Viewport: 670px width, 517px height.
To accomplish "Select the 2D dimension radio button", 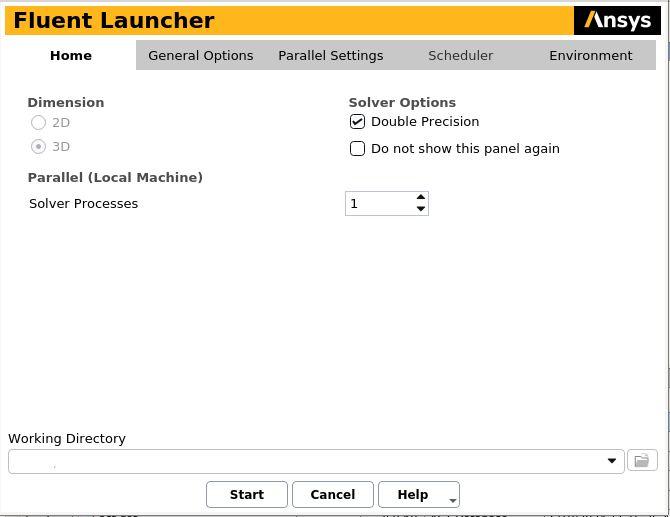I will (38, 123).
